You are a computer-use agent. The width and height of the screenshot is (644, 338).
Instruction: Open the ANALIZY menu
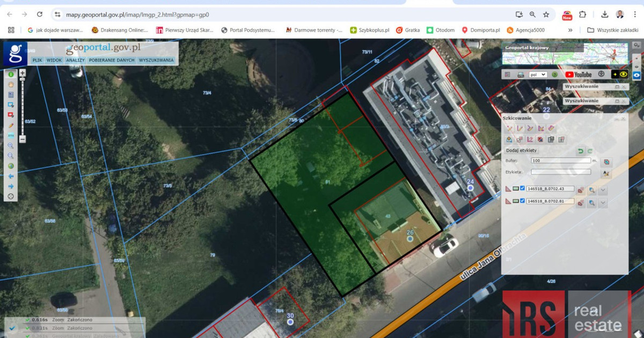point(76,60)
